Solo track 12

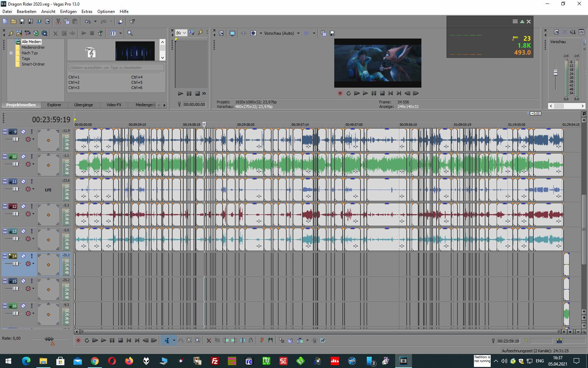tap(31, 206)
